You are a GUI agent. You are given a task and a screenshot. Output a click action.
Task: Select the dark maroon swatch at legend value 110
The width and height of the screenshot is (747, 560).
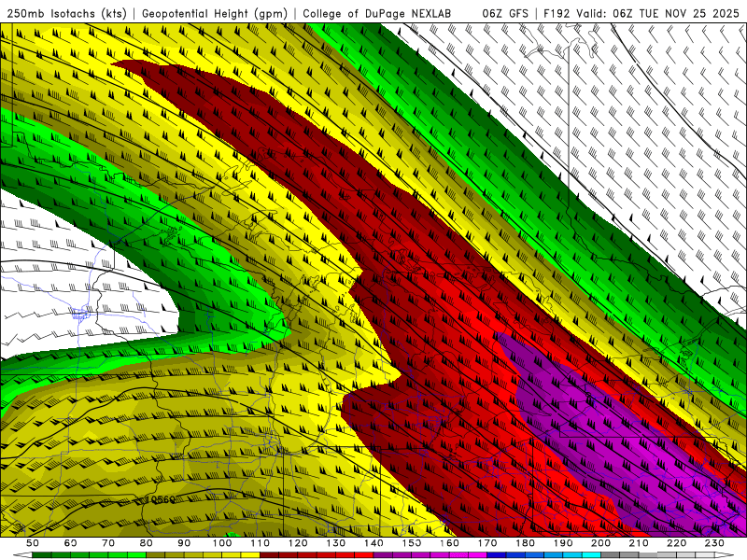point(269,555)
